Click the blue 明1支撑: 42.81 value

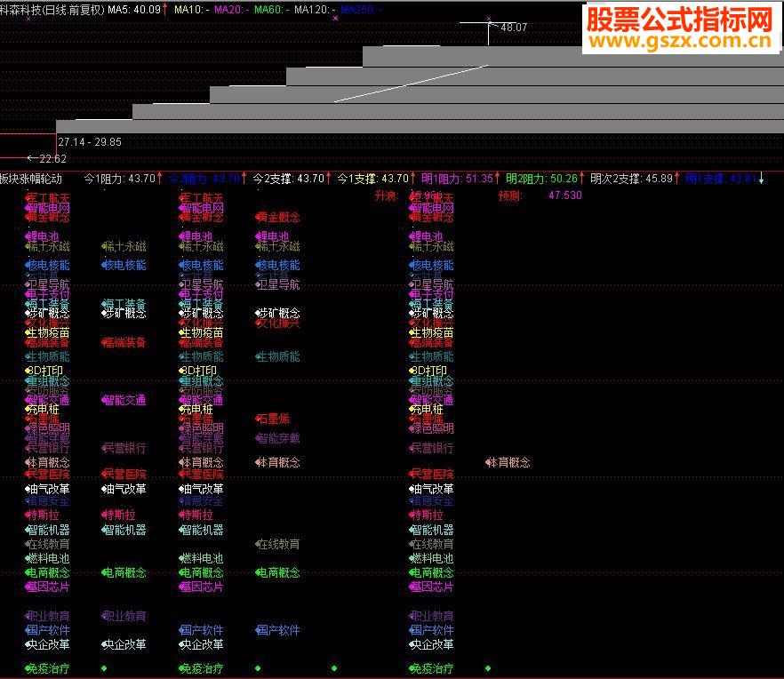(x=721, y=179)
